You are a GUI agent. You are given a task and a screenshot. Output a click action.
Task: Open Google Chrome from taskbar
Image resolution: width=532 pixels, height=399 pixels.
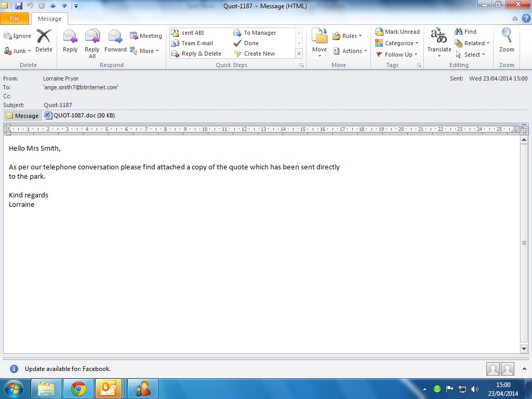tap(78, 389)
